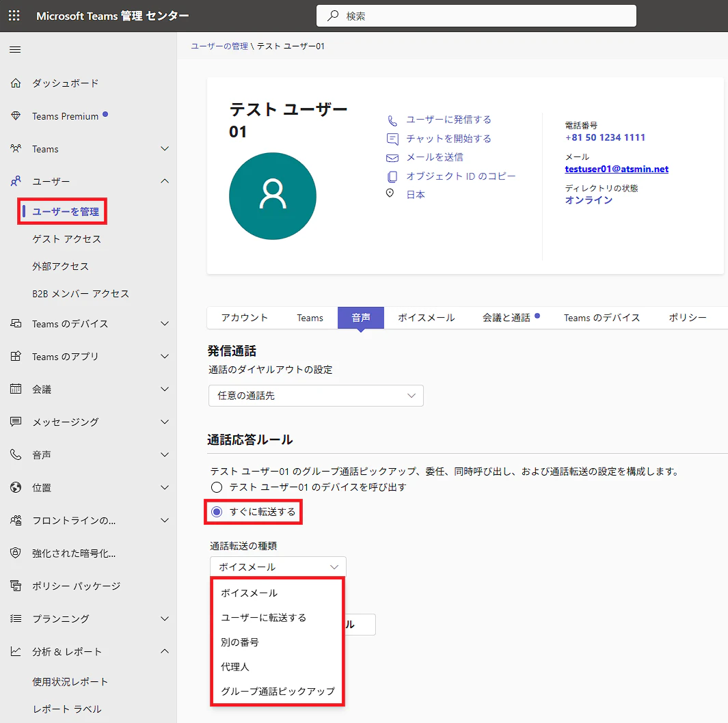Expand the フロントライン section chevron
728x723 pixels.
pyautogui.click(x=164, y=520)
